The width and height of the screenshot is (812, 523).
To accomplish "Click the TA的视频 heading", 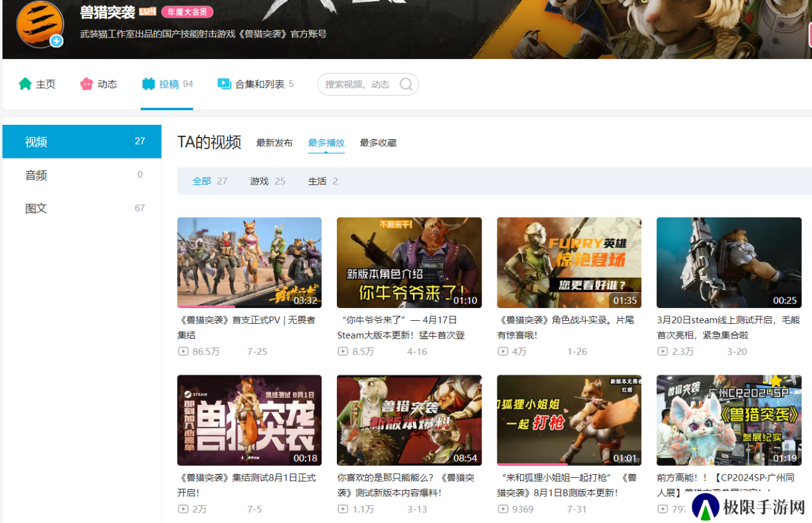I will [x=209, y=142].
